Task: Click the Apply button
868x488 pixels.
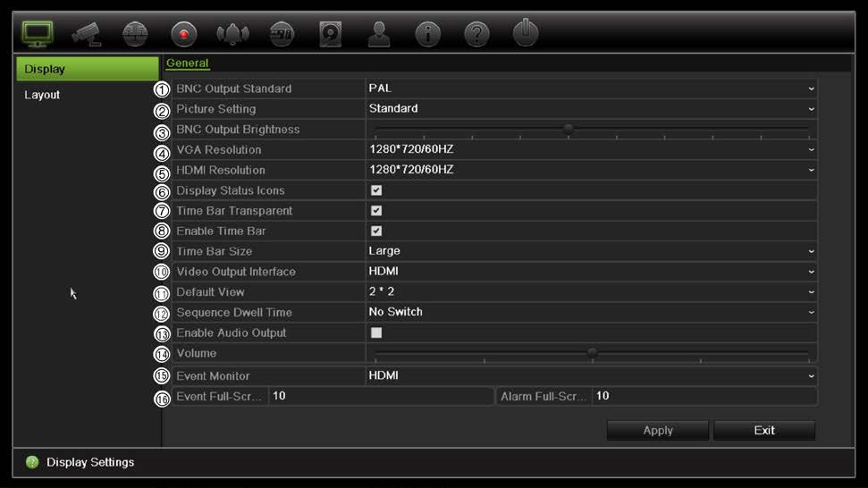Action: (658, 431)
